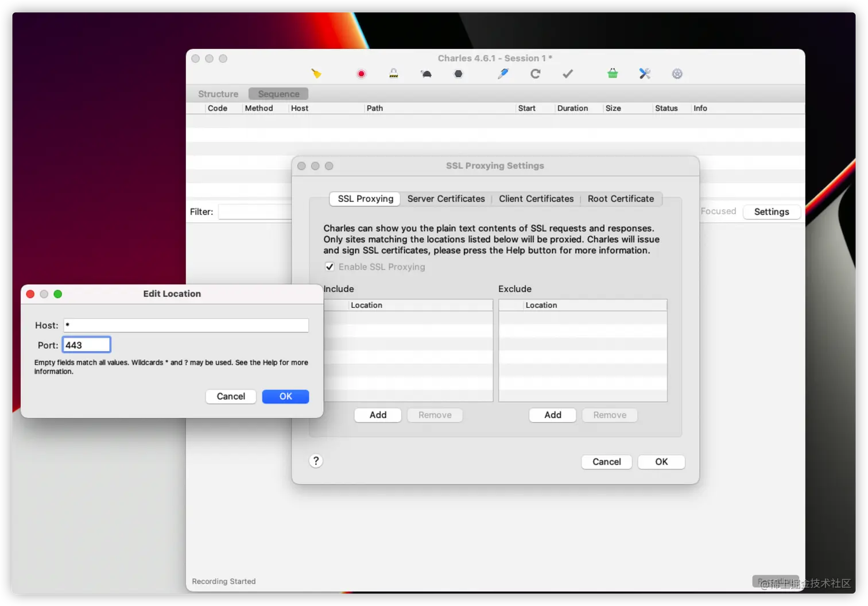Click the Host input field

[186, 325]
